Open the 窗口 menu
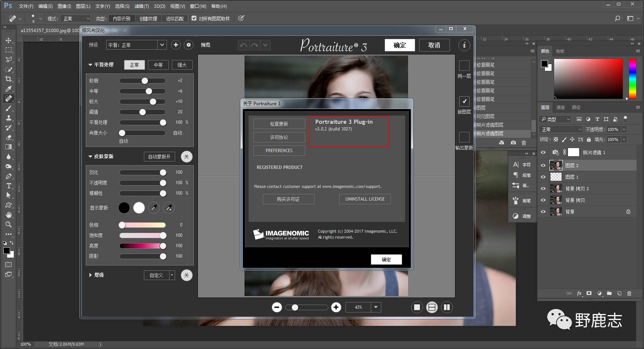 click(198, 6)
